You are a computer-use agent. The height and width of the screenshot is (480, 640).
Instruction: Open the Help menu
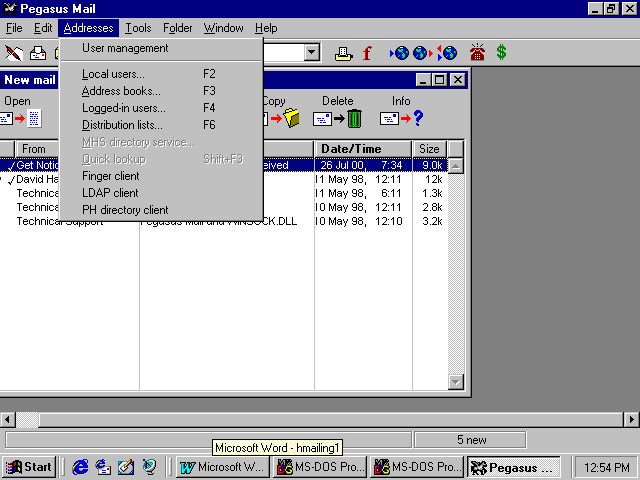click(266, 28)
